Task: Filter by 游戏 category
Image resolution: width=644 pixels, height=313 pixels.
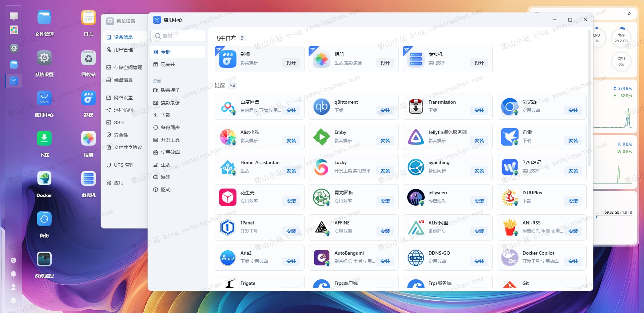Action: click(178, 177)
